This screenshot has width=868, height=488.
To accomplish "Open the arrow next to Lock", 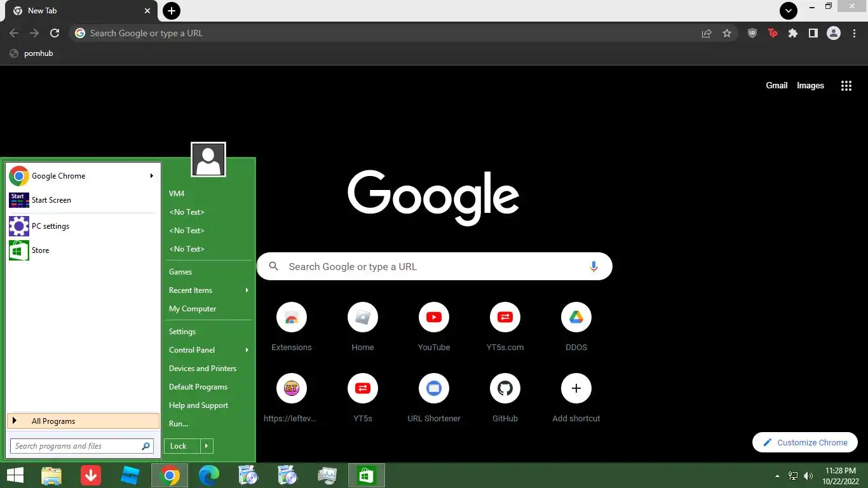I will [207, 446].
